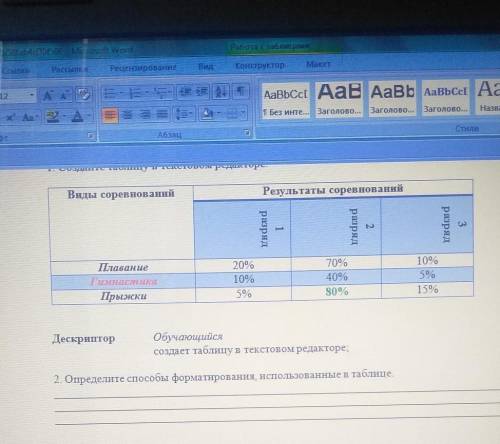Viewport: 500px width, 444px height.
Task: Click the '70%' cell in Плавание row
Action: (337, 263)
